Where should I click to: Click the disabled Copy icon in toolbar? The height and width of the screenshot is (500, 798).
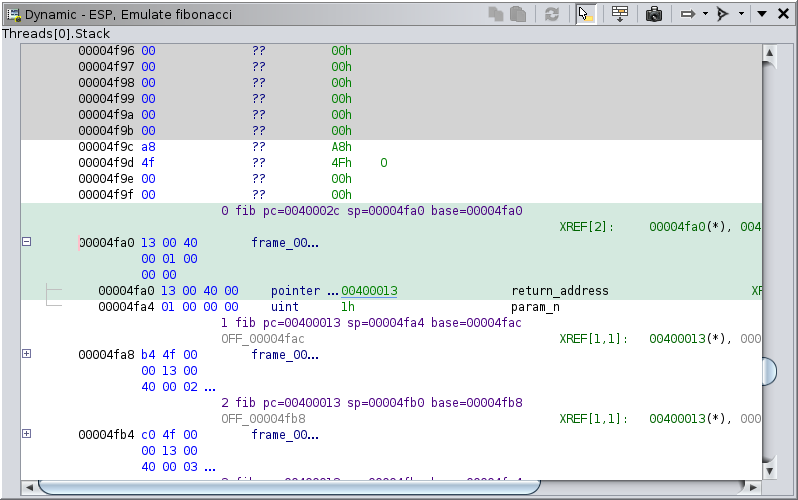click(x=497, y=14)
